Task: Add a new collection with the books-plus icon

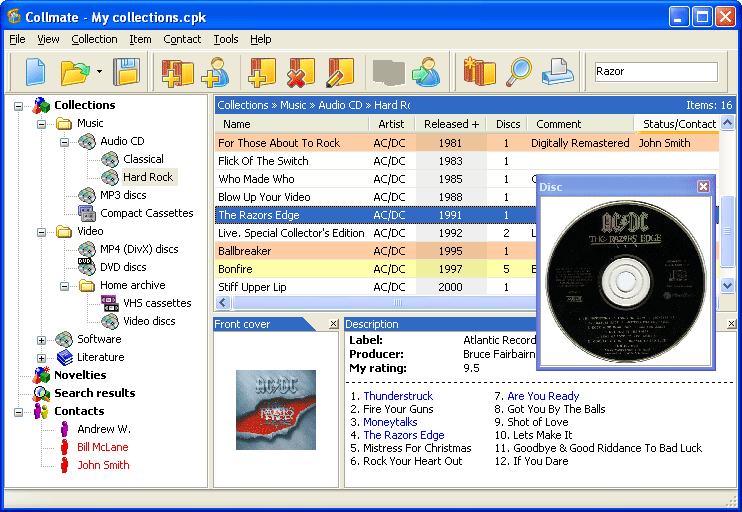Action: (177, 72)
